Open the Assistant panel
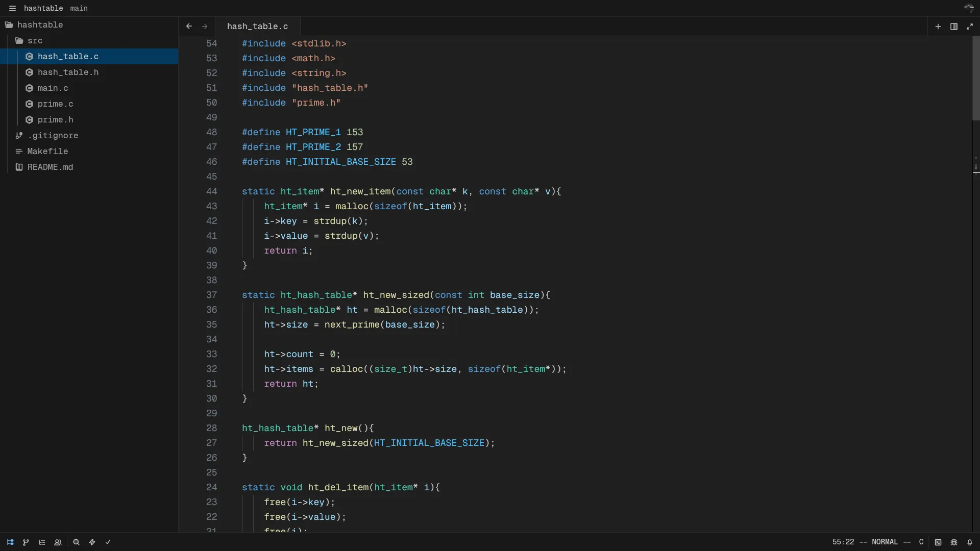Viewport: 980px width, 551px height. 92,542
